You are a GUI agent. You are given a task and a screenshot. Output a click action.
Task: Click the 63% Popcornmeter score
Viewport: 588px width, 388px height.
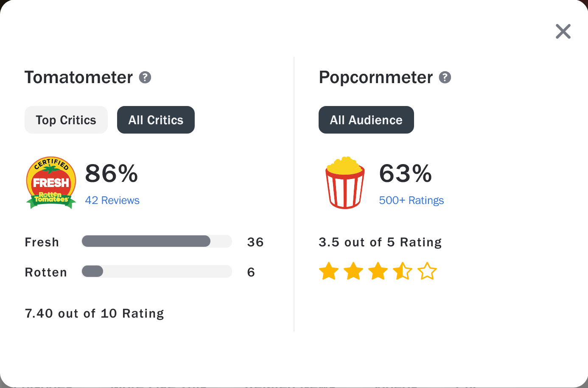click(406, 173)
